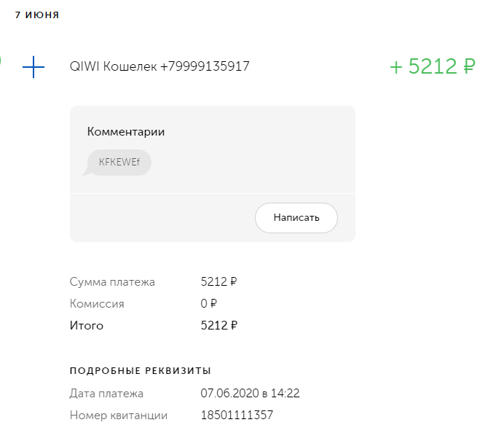Click the Комиссия label
Image resolution: width=504 pixels, height=425 pixels.
coord(97,304)
